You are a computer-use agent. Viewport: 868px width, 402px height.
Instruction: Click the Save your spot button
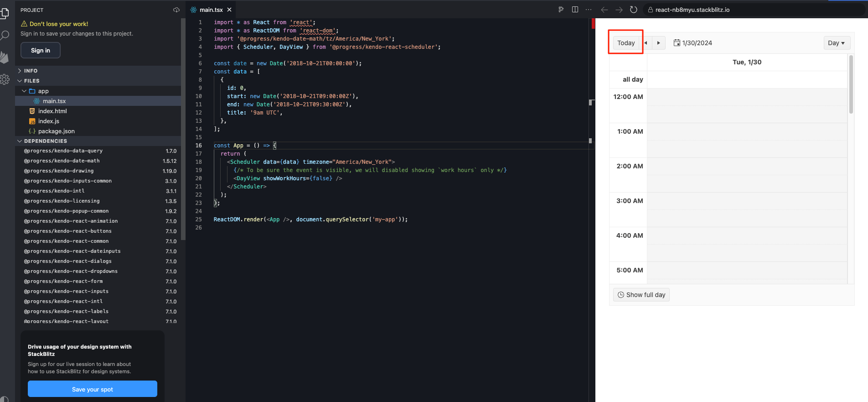pos(93,389)
